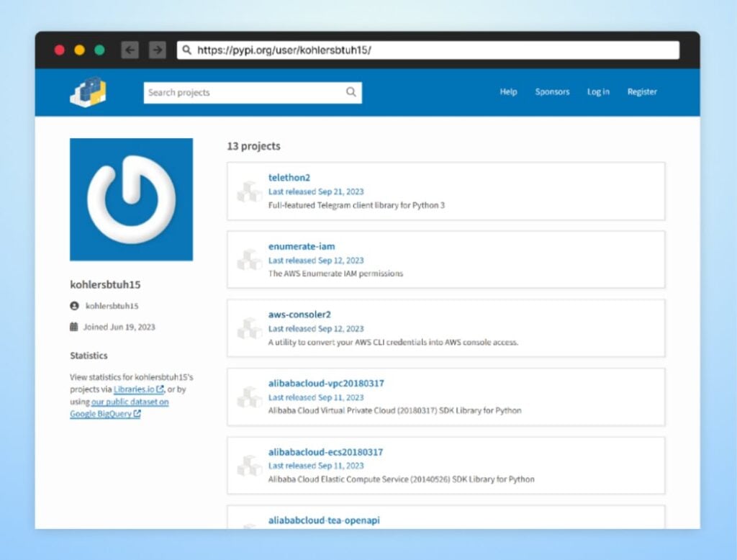Click the search magnifier icon
737x560 pixels.
tap(351, 92)
